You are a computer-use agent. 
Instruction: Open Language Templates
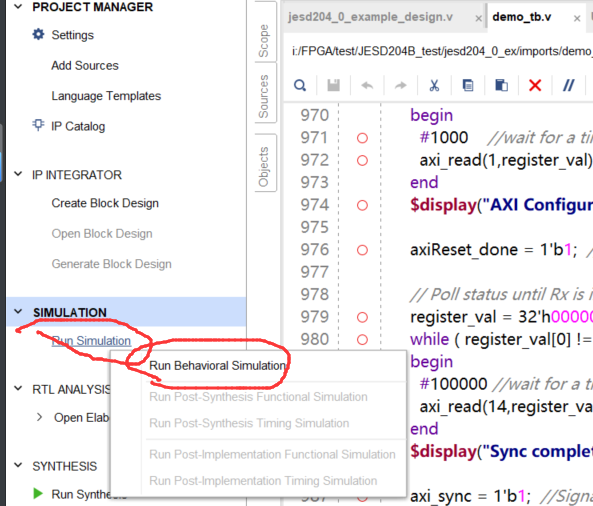(106, 96)
